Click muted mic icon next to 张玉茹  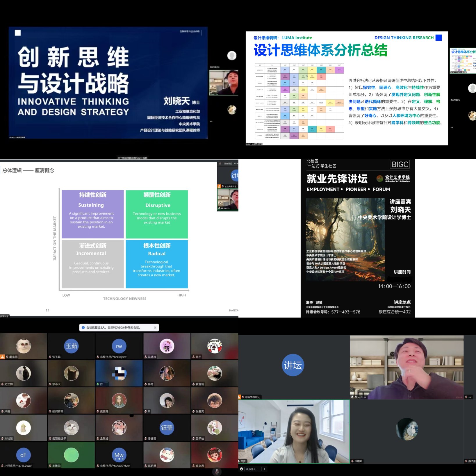(x=50, y=357)
